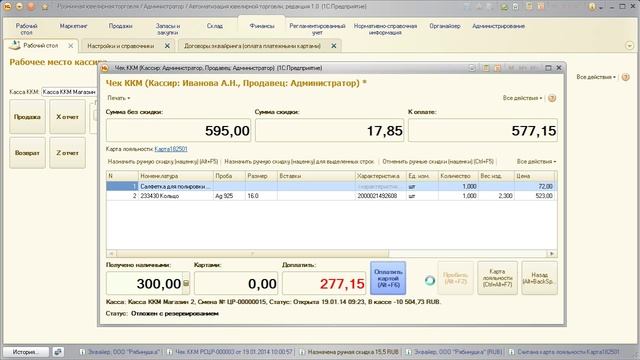Go back with the orange left arrow
The image size is (640, 360).
[19, 7]
